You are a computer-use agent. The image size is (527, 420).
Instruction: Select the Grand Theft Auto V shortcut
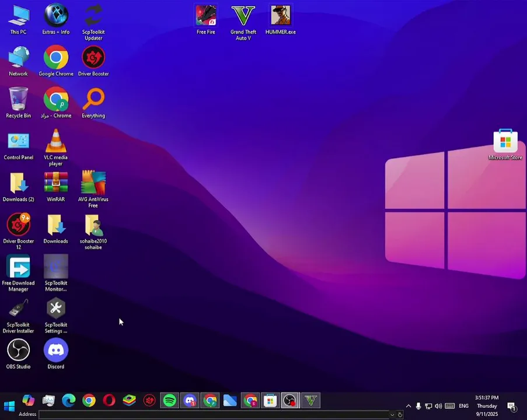243,22
